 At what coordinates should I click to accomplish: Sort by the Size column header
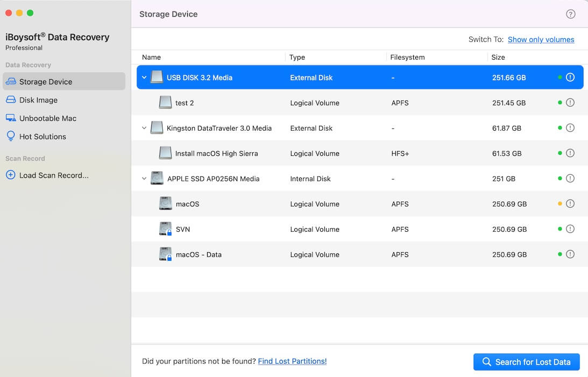pyautogui.click(x=498, y=57)
